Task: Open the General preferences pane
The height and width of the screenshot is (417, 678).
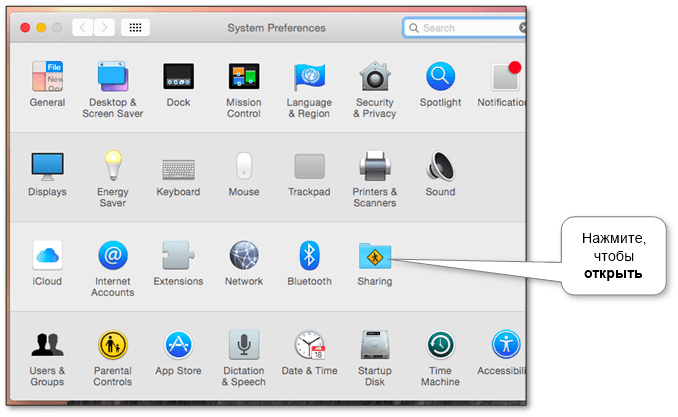Action: click(x=47, y=83)
